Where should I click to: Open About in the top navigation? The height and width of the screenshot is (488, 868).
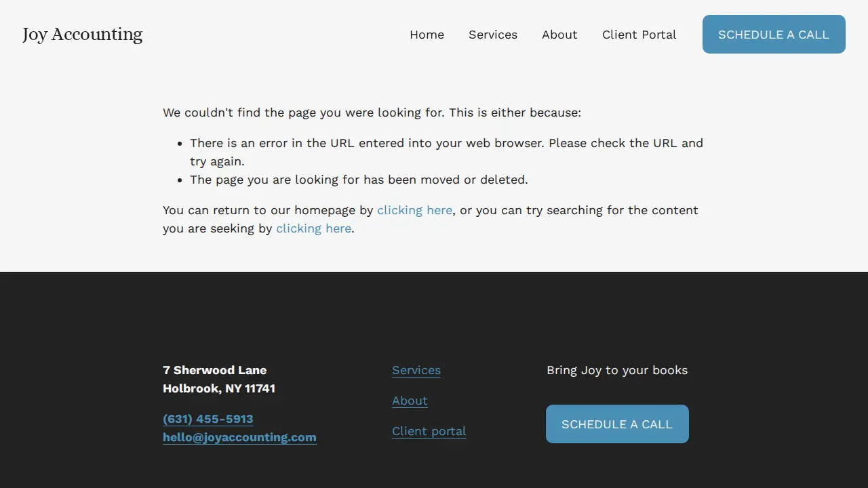tap(559, 35)
